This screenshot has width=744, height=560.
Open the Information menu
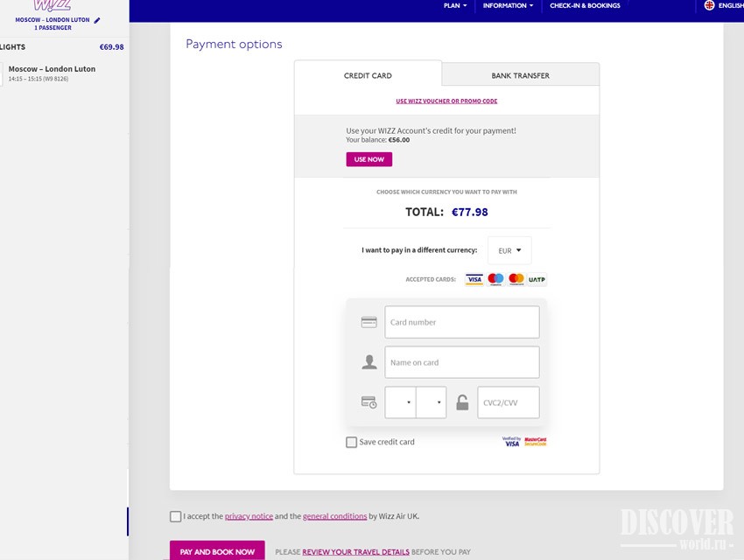tap(508, 6)
